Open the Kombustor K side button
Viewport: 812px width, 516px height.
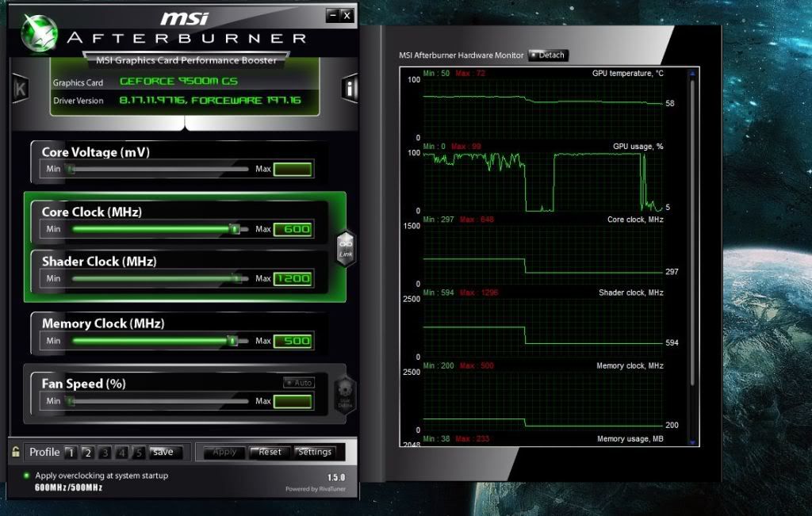coord(20,89)
